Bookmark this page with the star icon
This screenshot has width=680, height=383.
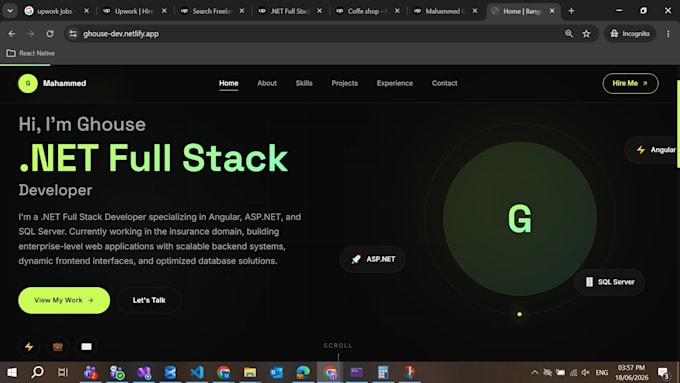tap(586, 33)
